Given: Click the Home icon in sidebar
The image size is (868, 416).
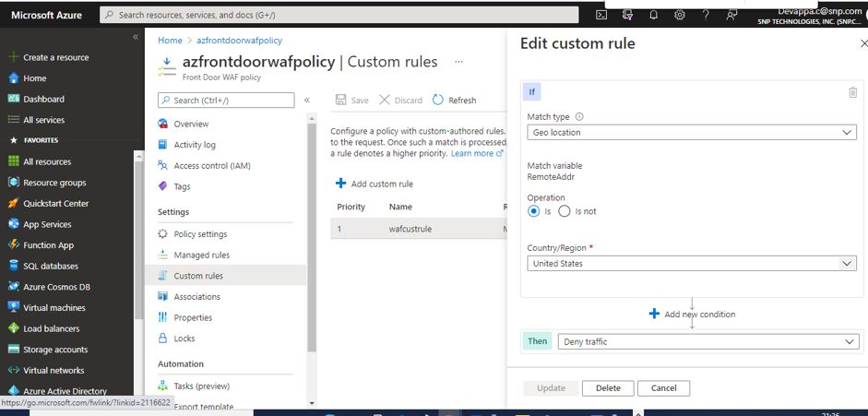Looking at the screenshot, I should tap(14, 78).
